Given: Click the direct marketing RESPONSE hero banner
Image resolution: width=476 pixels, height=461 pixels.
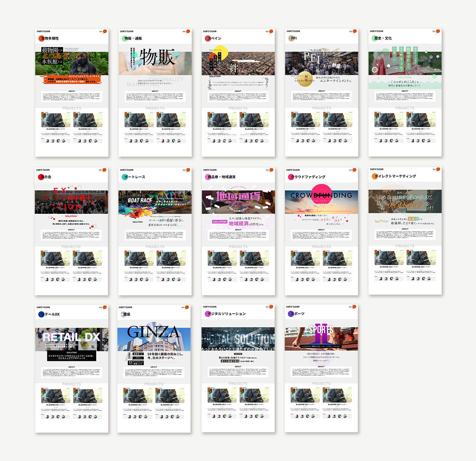Looking at the screenshot, I should tap(405, 202).
